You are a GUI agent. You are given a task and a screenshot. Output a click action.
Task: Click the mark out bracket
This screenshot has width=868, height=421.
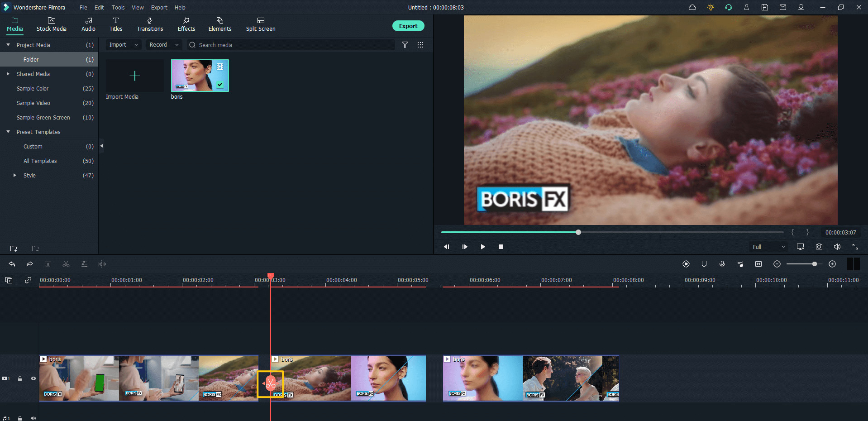[x=807, y=232]
